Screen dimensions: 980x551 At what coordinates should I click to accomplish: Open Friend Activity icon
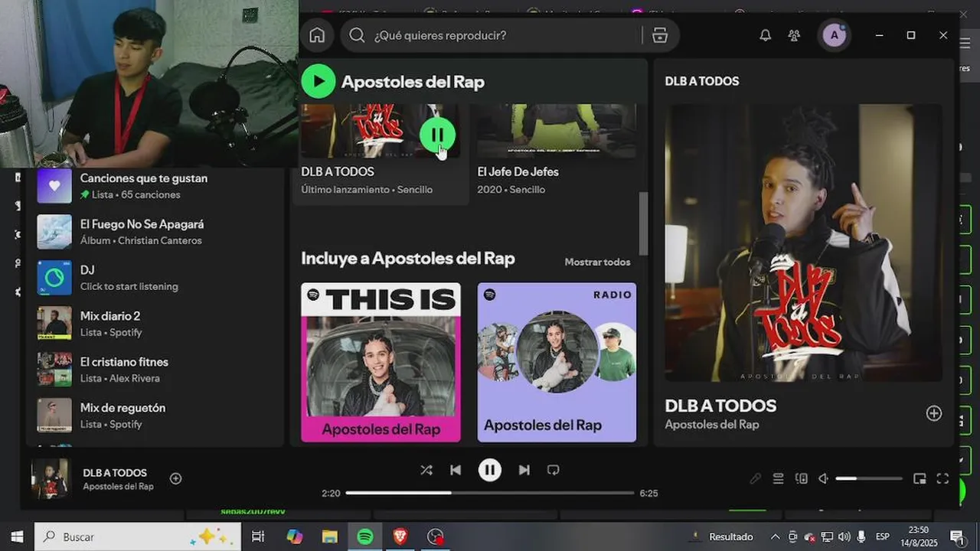coord(794,35)
